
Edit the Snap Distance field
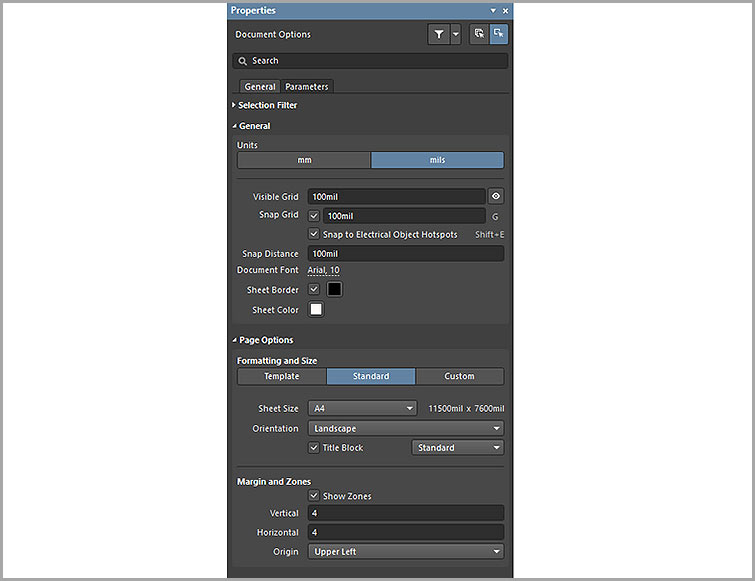406,254
